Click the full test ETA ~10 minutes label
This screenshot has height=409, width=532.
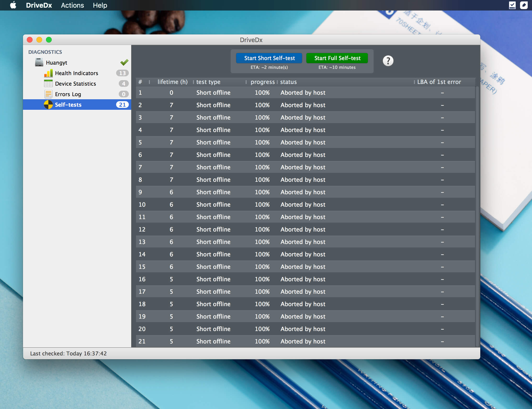[337, 67]
